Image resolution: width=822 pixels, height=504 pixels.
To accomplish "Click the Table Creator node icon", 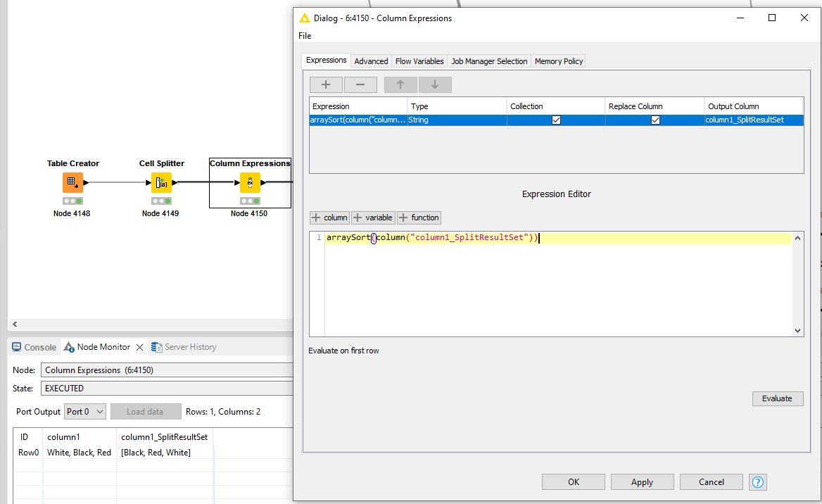I will click(x=72, y=183).
